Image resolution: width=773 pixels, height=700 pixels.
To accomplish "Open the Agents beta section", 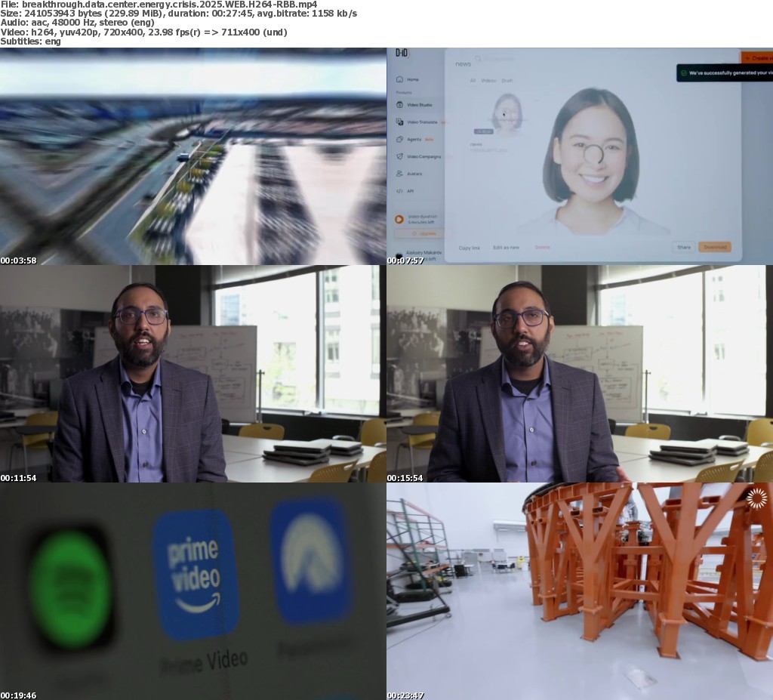I will (399, 139).
